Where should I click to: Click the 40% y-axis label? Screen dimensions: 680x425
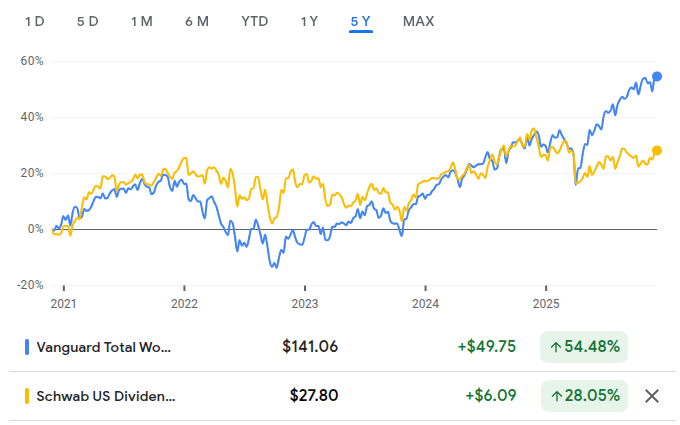pos(32,117)
